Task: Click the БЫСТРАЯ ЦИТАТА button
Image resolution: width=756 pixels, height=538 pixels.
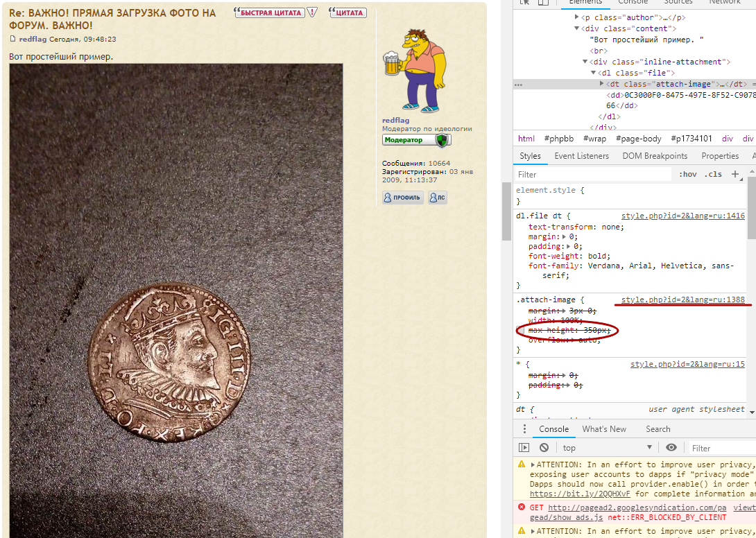Action: pyautogui.click(x=270, y=12)
